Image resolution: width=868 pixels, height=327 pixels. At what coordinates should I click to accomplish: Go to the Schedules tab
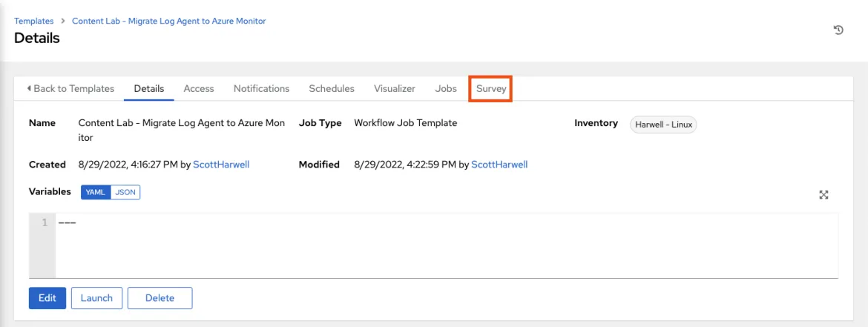coord(332,88)
